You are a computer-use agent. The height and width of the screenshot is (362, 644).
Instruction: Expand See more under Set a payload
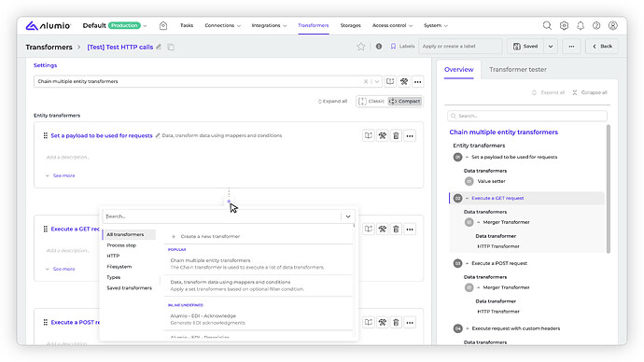point(61,175)
